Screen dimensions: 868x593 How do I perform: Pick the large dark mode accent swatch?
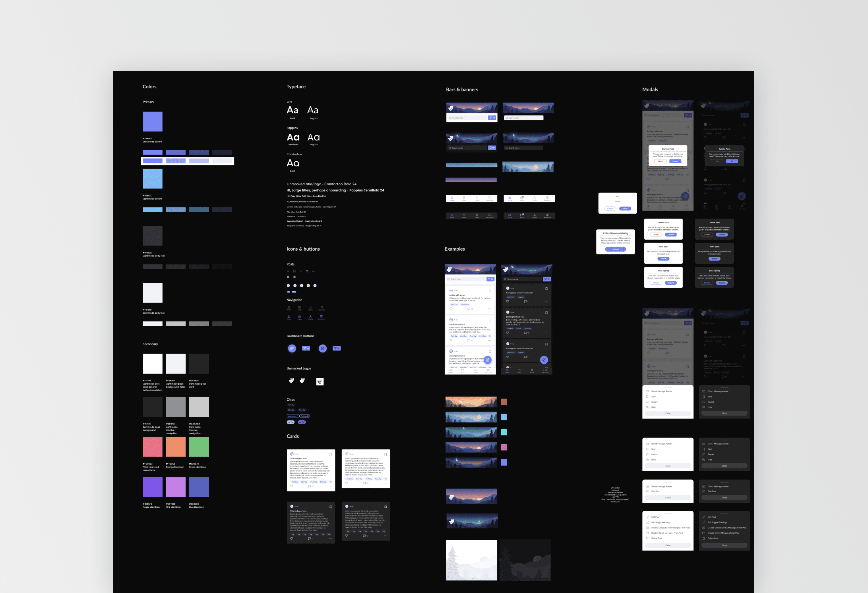click(x=152, y=121)
